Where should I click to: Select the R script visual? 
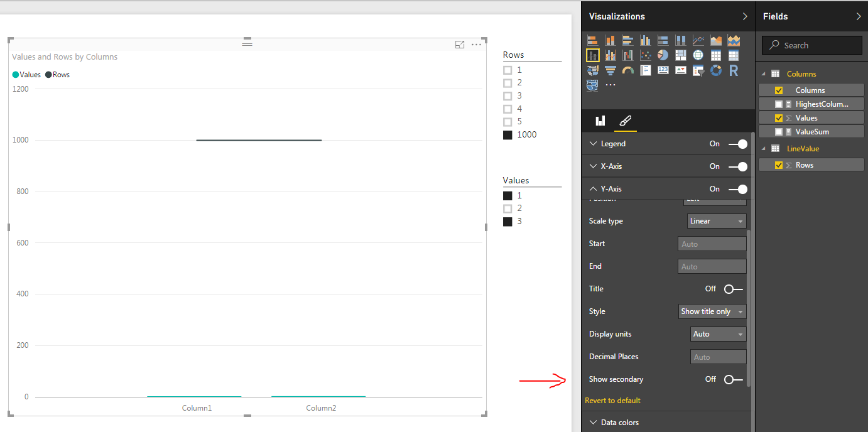[x=734, y=70]
